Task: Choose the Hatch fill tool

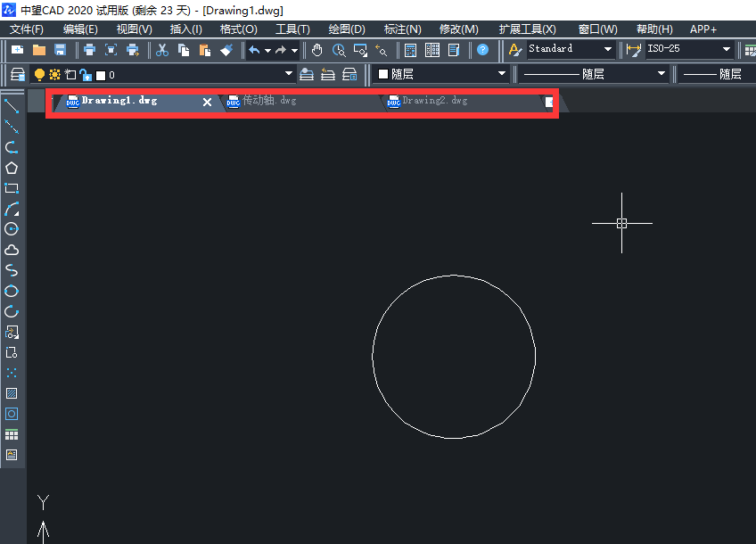Action: [x=12, y=392]
